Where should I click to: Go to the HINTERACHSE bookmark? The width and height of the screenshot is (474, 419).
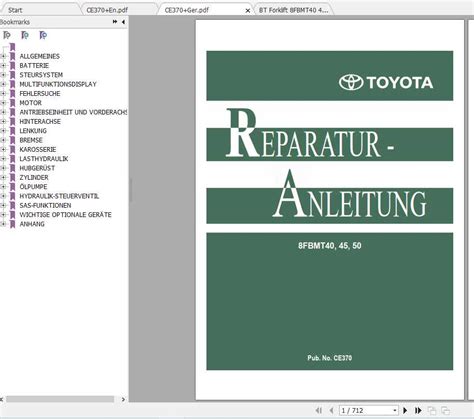click(x=40, y=122)
